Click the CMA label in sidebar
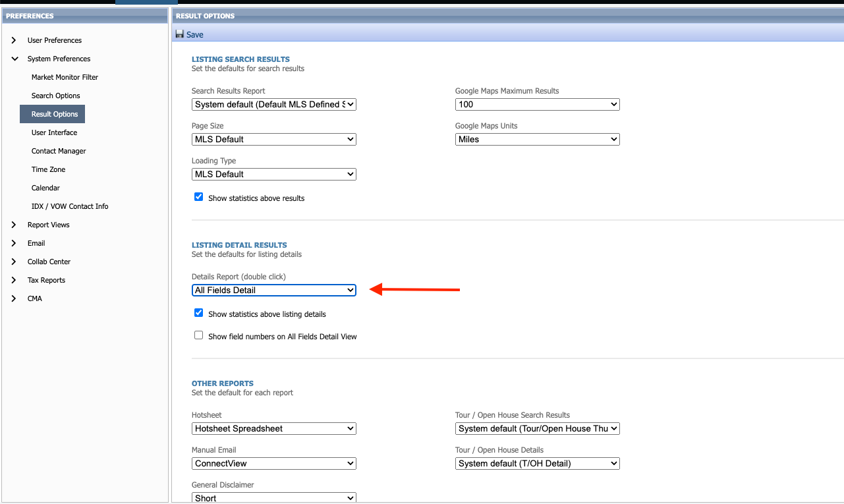This screenshot has height=504, width=844. [x=35, y=298]
